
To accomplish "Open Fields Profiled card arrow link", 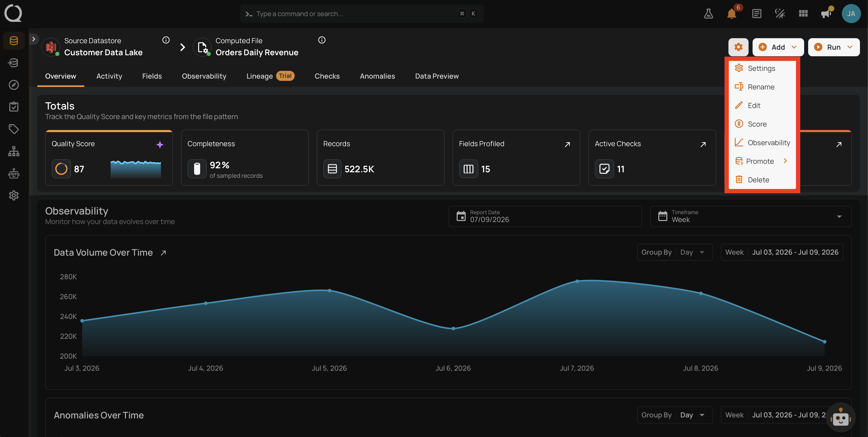I will coord(567,144).
